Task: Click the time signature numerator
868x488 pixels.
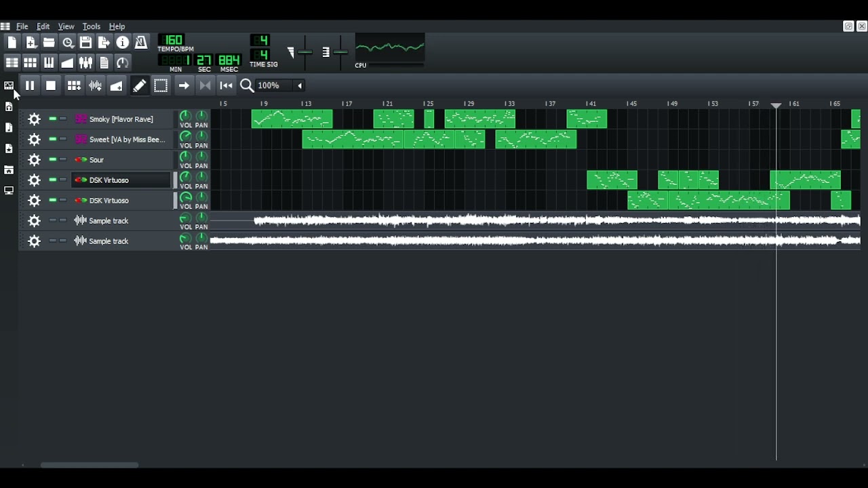Action: point(261,40)
